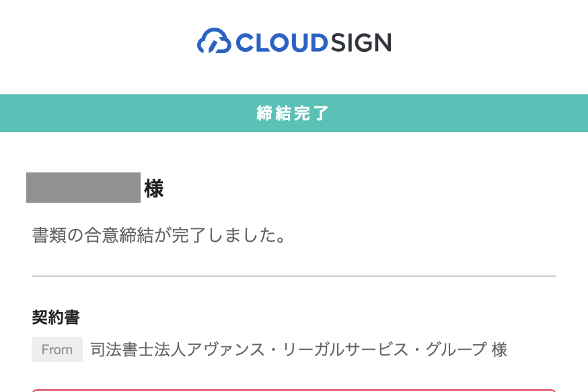
Task: Click the dark "SIGN" text in logo
Action: pos(360,42)
